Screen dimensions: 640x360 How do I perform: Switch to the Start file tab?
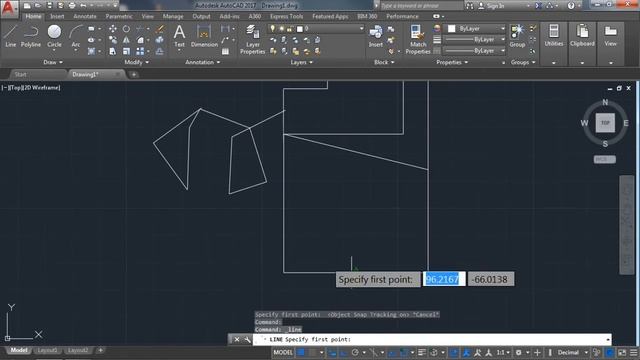(x=20, y=74)
